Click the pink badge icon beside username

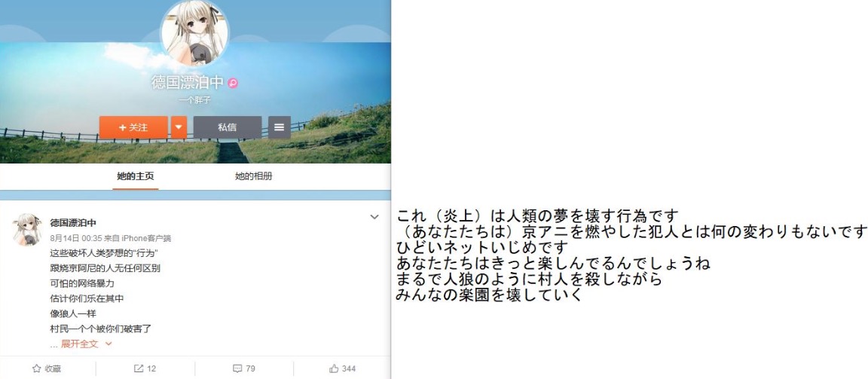[x=233, y=83]
